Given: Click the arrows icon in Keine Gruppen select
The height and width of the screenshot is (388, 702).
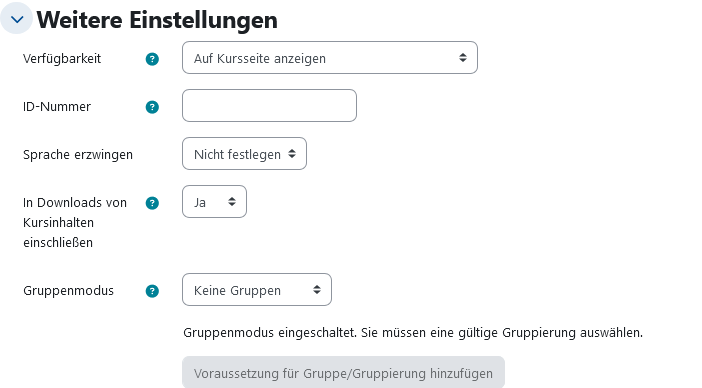Looking at the screenshot, I should (x=317, y=290).
